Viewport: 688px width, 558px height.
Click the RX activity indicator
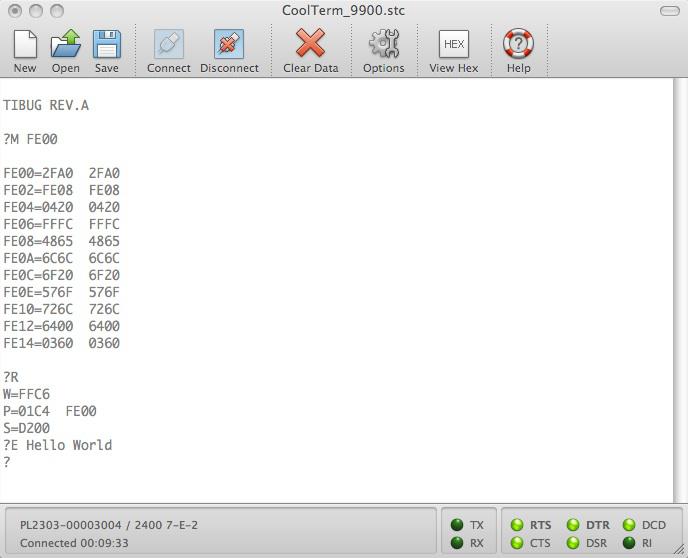(457, 543)
